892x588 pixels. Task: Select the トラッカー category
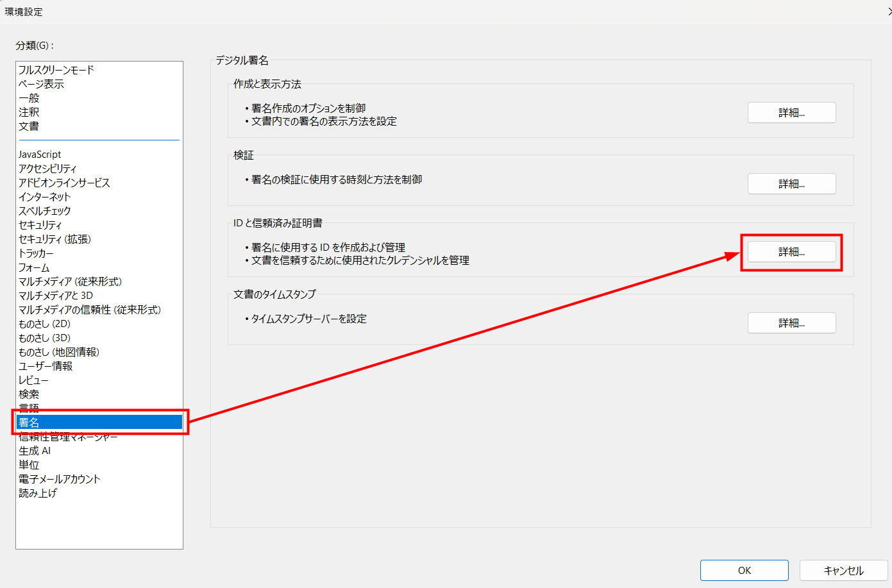click(40, 253)
